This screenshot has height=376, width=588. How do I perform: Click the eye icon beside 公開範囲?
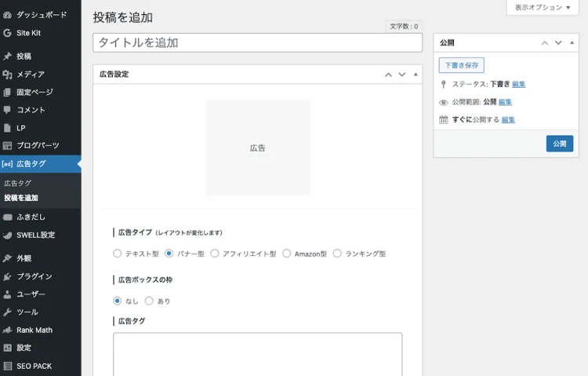point(443,102)
